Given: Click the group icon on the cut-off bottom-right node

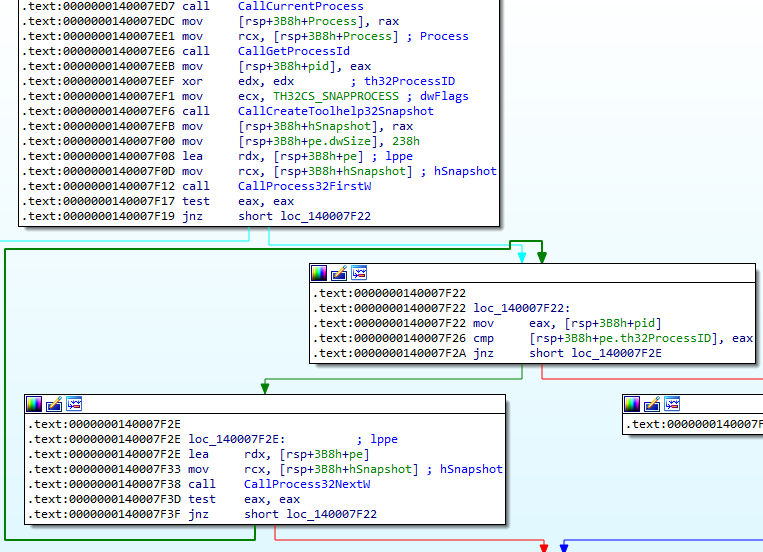Looking at the screenshot, I should click(x=672, y=404).
